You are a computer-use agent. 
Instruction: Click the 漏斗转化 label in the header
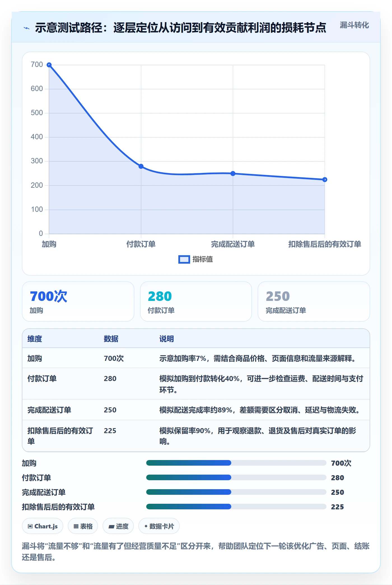[354, 25]
